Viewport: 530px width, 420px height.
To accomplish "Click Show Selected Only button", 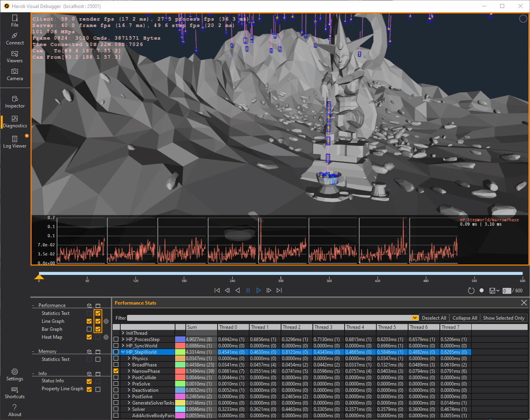I will [503, 318].
